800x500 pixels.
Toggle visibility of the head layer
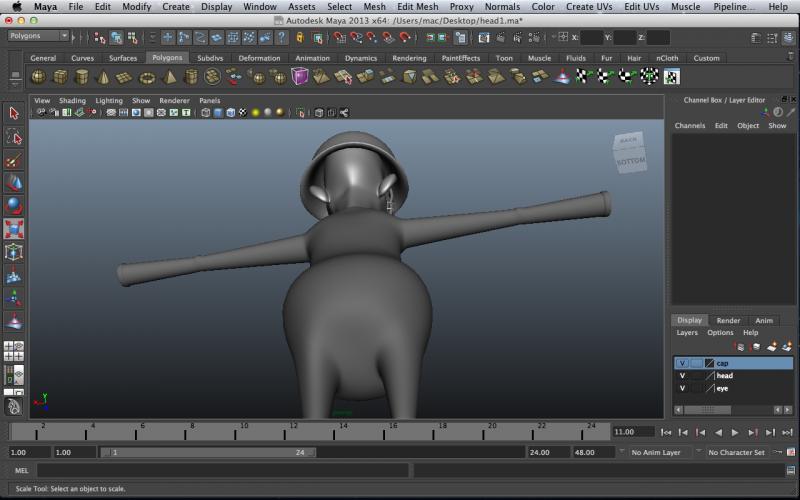[682, 376]
